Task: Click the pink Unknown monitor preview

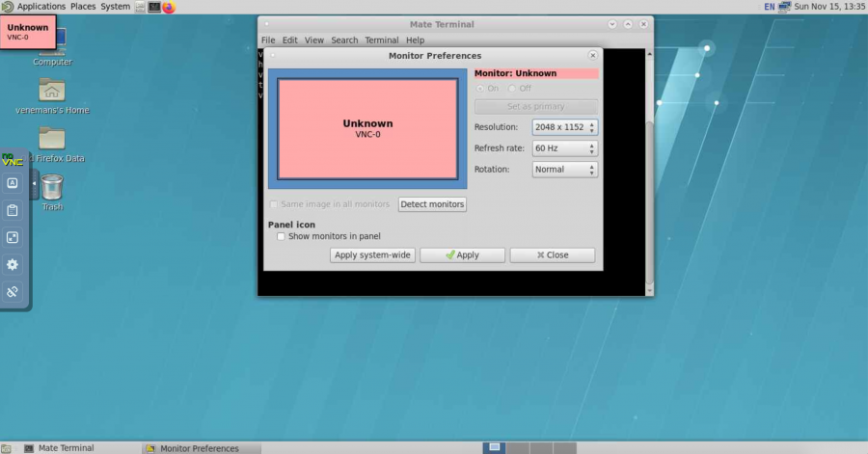Action: point(367,128)
